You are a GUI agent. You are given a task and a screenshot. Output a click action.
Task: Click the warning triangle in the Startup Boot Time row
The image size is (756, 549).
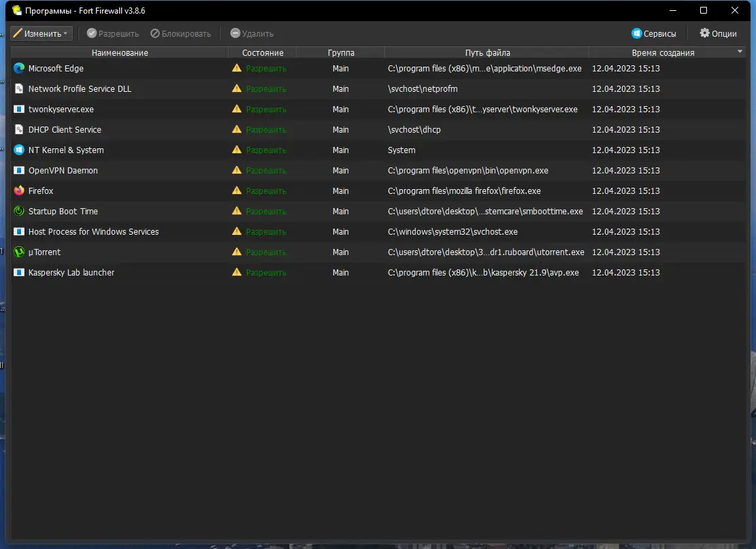(x=237, y=211)
